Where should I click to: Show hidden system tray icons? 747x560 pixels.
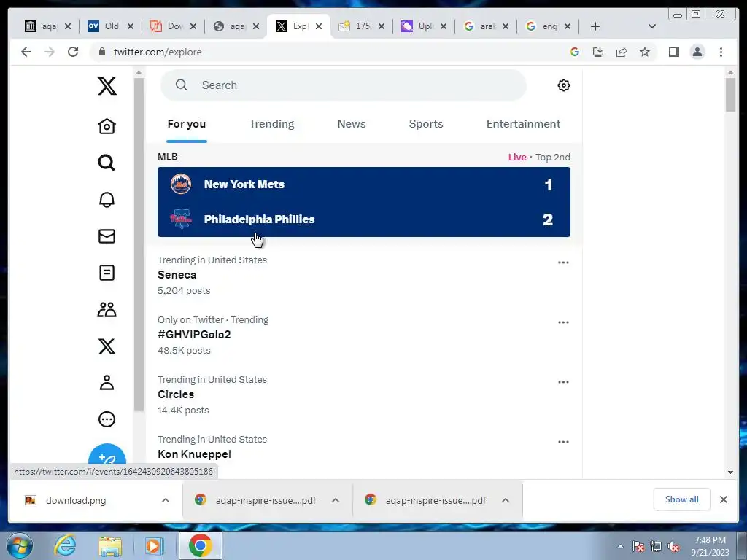[x=620, y=546]
